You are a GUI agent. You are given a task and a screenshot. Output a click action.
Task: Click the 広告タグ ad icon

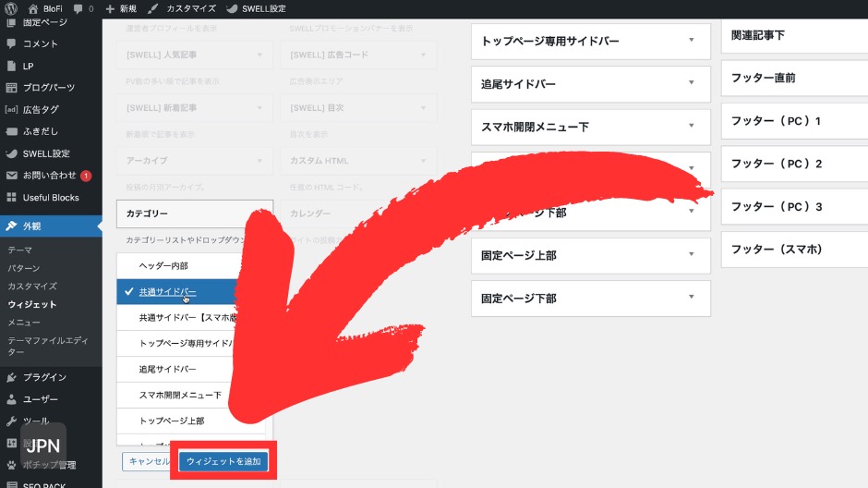tap(11, 109)
